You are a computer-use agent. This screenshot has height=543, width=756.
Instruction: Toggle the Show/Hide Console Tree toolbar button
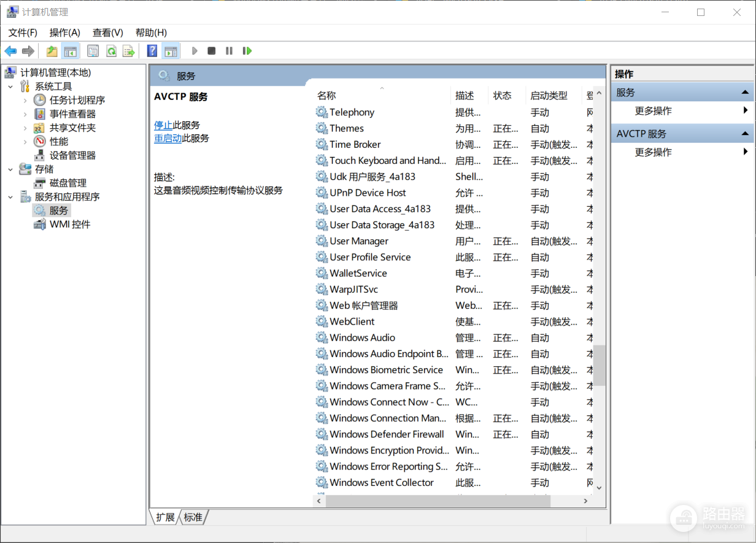(71, 51)
